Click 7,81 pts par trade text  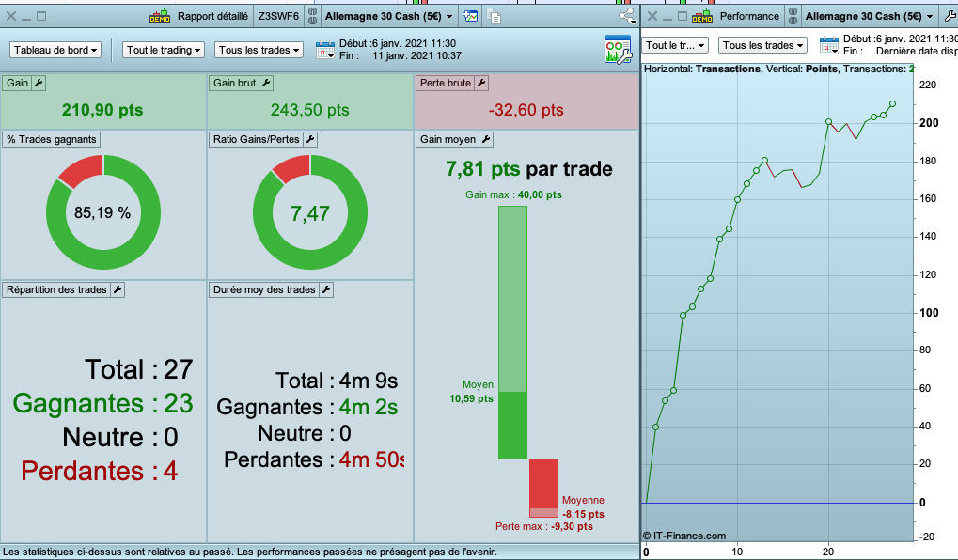point(529,168)
